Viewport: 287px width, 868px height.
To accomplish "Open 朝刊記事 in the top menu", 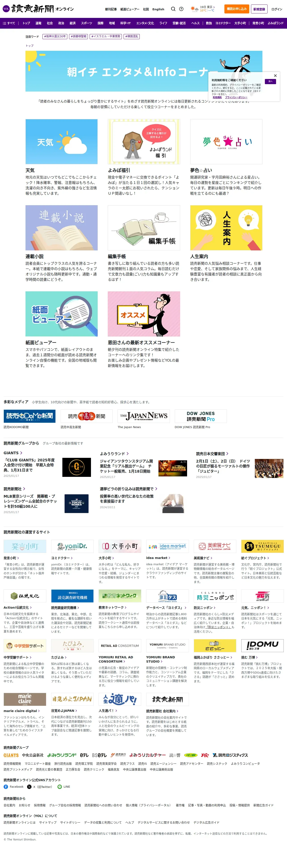I will (111, 9).
